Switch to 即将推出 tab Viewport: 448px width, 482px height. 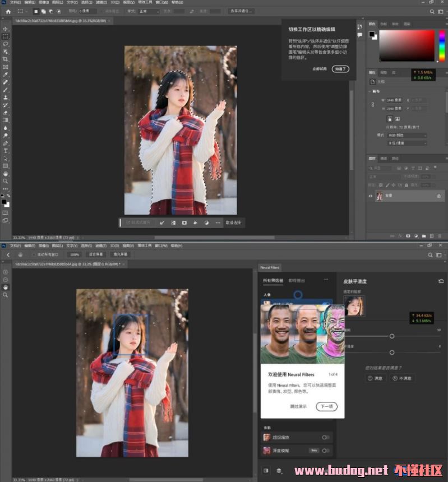point(297,281)
